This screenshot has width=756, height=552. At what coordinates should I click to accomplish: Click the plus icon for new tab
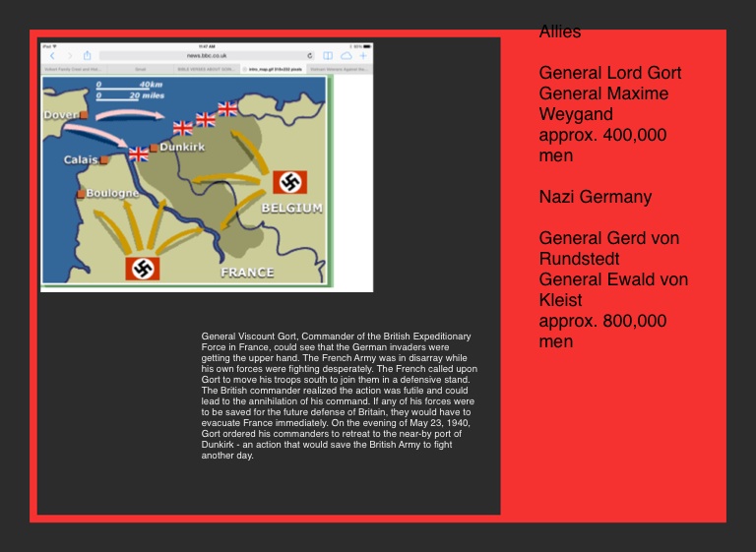362,56
